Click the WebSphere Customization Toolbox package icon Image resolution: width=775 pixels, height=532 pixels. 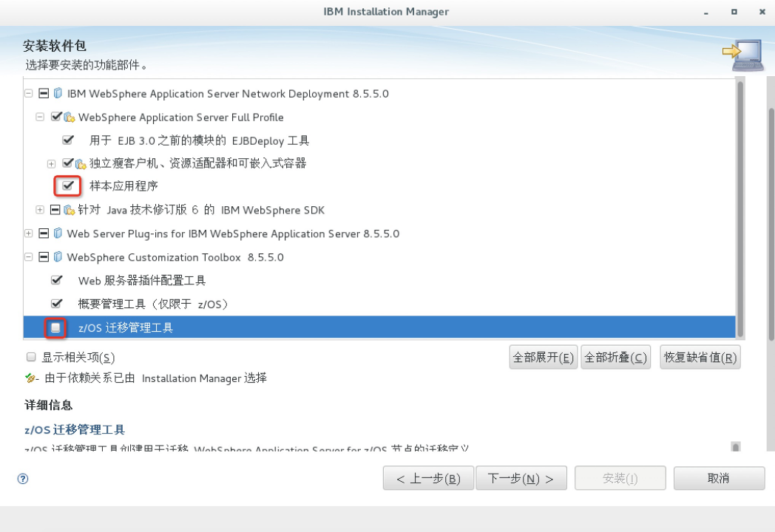58,257
